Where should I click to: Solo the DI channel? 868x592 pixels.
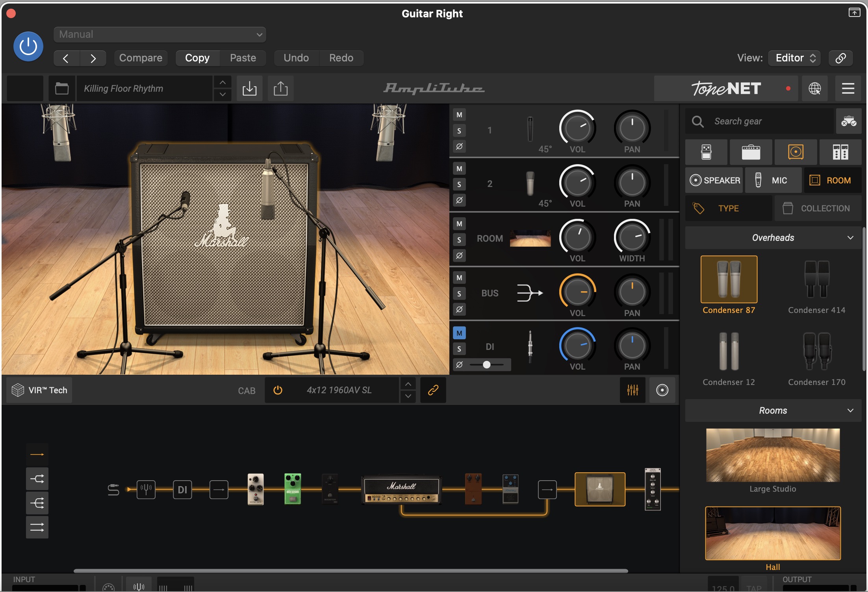pos(459,349)
